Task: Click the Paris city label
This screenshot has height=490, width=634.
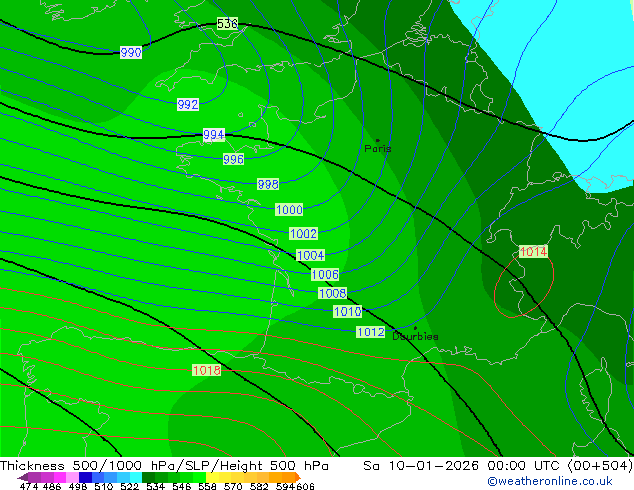Action: [378, 149]
